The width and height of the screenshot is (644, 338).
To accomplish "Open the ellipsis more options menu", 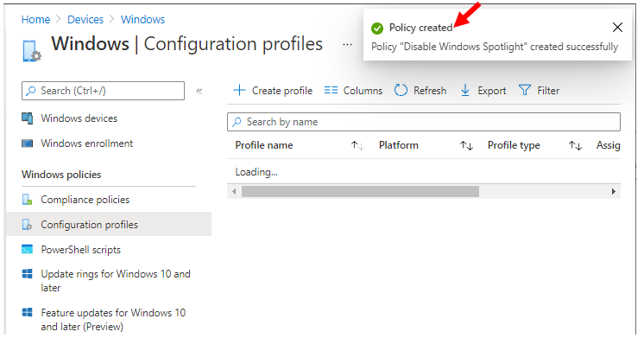I will pyautogui.click(x=347, y=44).
